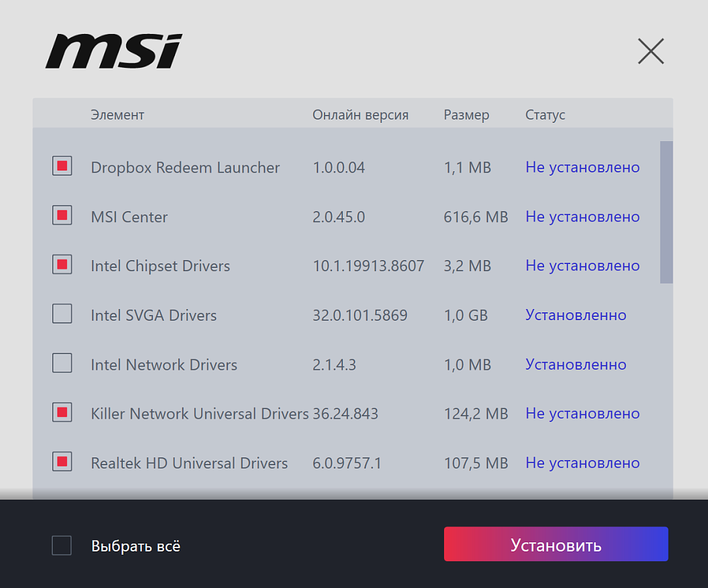Viewport: 708px width, 588px height.
Task: Click version 10.1.19913.8607
Action: click(368, 266)
